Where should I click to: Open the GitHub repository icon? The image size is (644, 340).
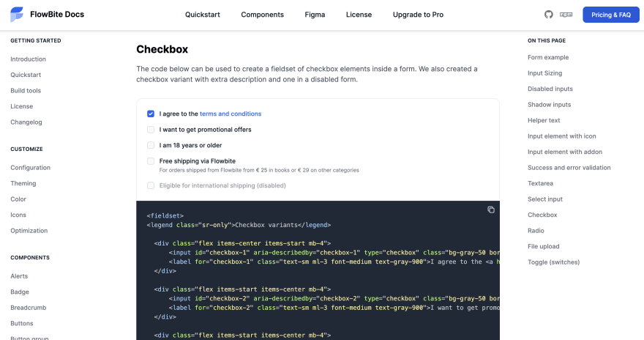click(549, 15)
